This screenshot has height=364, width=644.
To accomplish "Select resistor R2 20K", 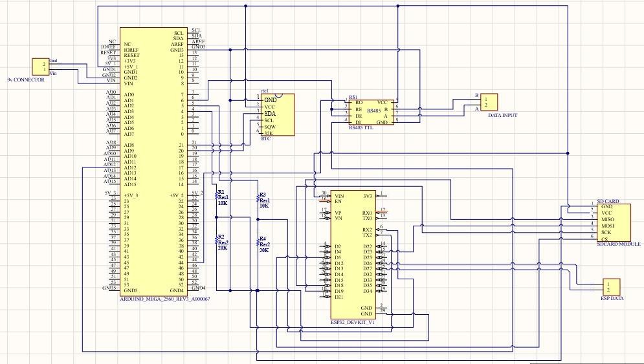I will click(216, 242).
